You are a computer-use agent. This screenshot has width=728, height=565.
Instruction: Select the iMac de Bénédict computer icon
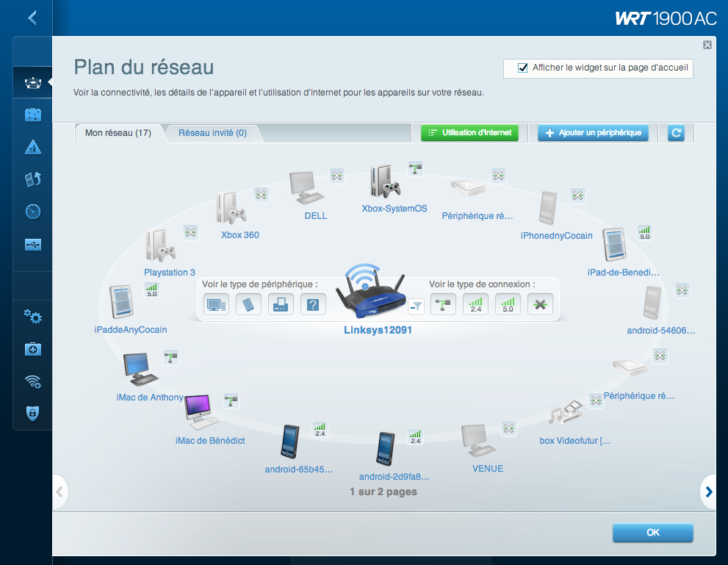click(x=201, y=413)
